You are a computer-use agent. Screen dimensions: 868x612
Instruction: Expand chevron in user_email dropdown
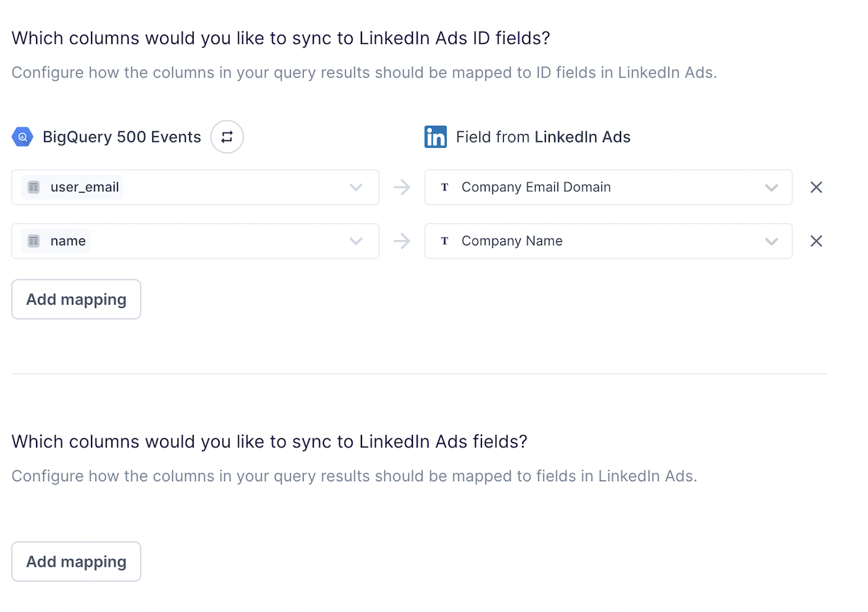[356, 188]
